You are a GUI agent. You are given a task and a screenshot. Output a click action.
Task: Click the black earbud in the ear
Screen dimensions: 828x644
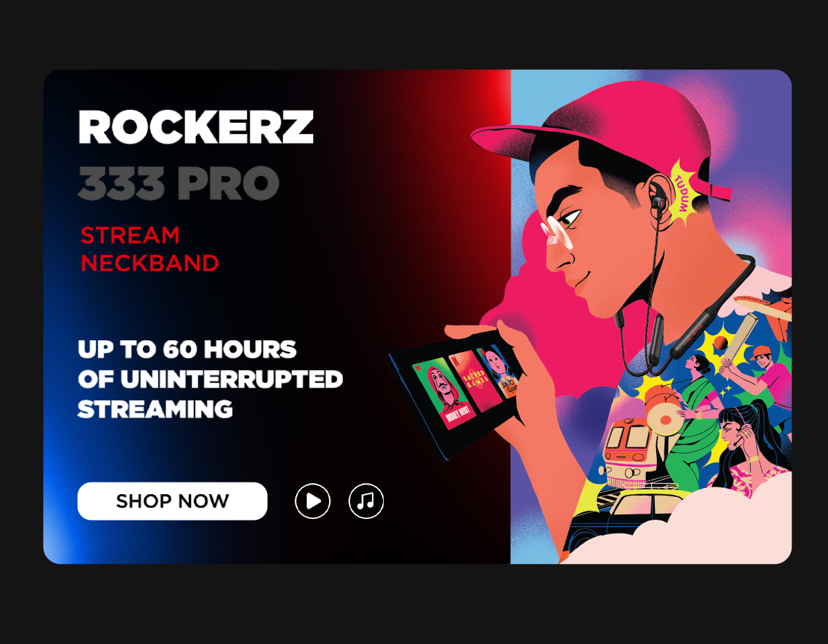tap(658, 201)
